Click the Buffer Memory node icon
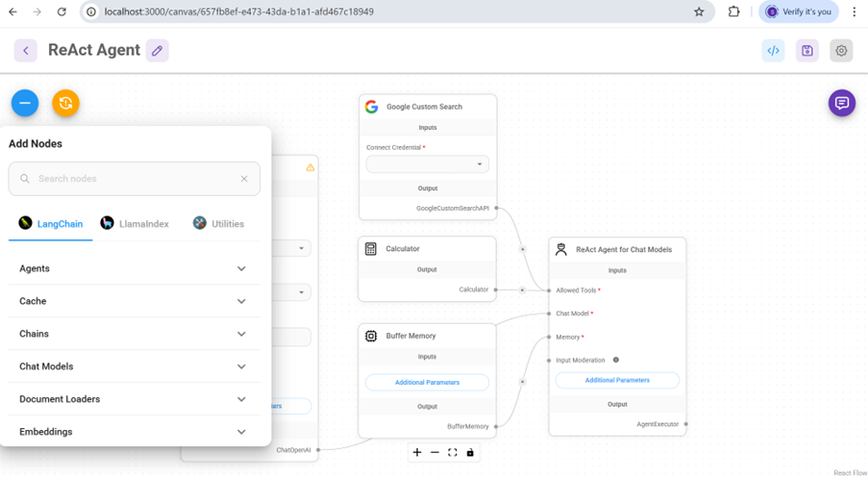Viewport: 868px width, 479px height. tap(371, 336)
